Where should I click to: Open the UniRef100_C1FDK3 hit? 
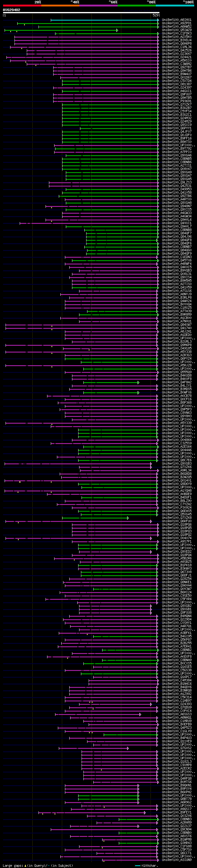pyautogui.click(x=177, y=33)
